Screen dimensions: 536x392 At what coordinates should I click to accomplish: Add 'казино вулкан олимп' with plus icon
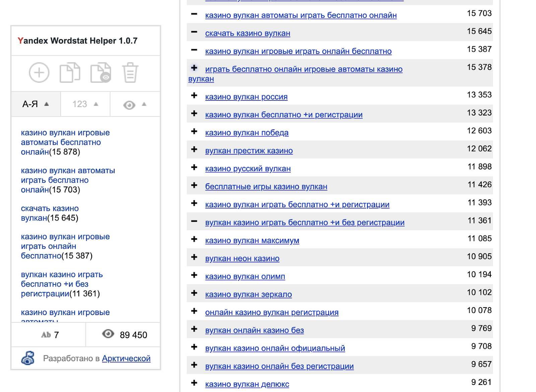pyautogui.click(x=194, y=275)
